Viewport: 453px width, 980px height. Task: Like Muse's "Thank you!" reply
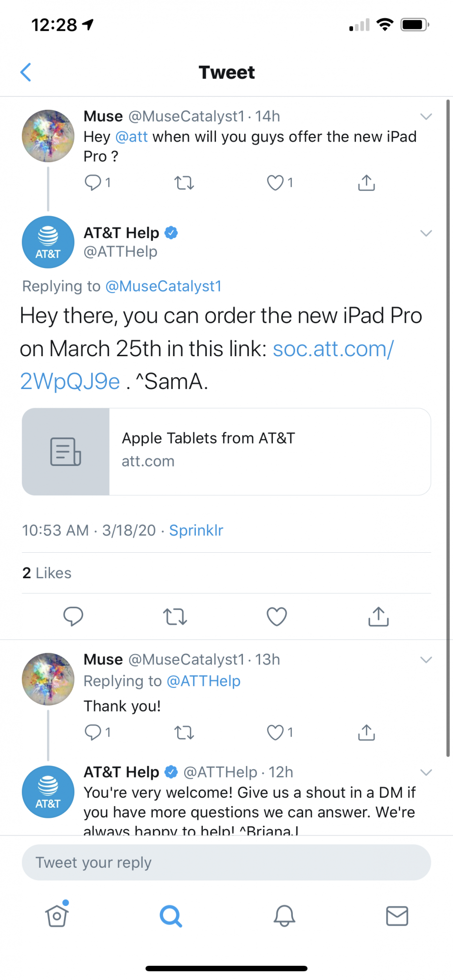click(x=275, y=733)
